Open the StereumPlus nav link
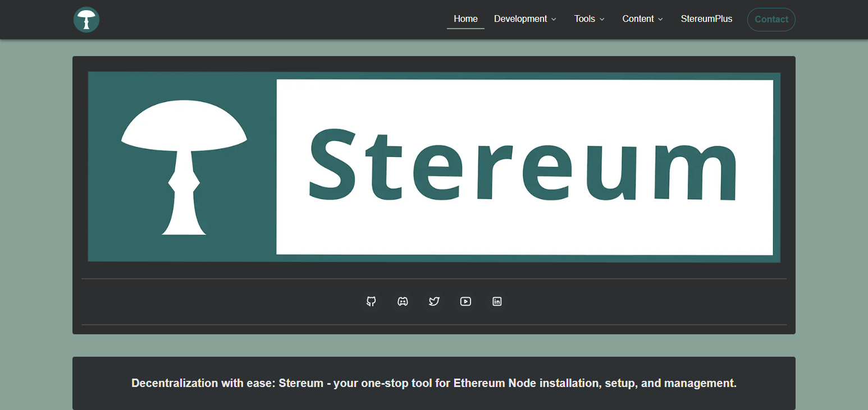The image size is (868, 410). tap(706, 19)
